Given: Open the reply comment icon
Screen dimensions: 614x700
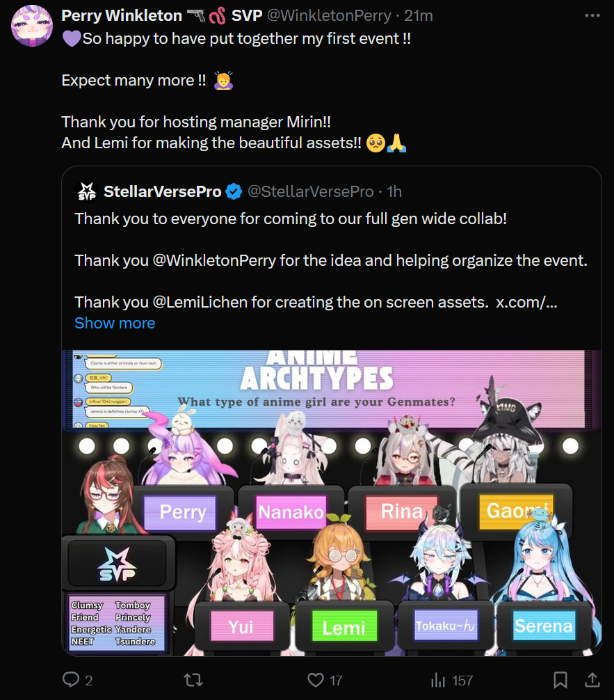Looking at the screenshot, I should click(71, 679).
